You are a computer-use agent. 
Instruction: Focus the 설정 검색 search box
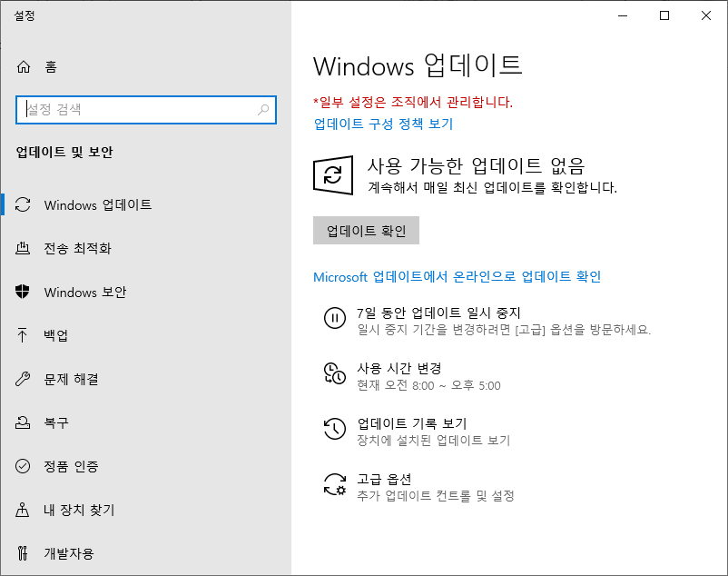click(146, 110)
